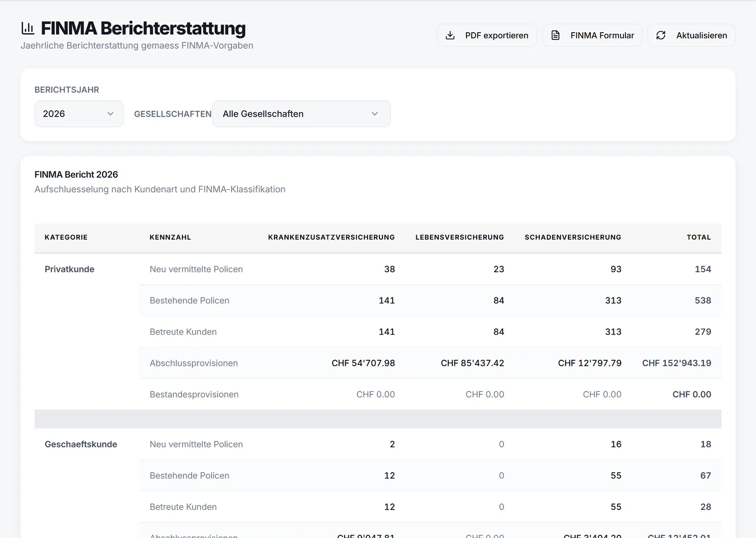Click the value 38 in Krankenzusatzversicherung
The height and width of the screenshot is (538, 756).
[x=389, y=269]
